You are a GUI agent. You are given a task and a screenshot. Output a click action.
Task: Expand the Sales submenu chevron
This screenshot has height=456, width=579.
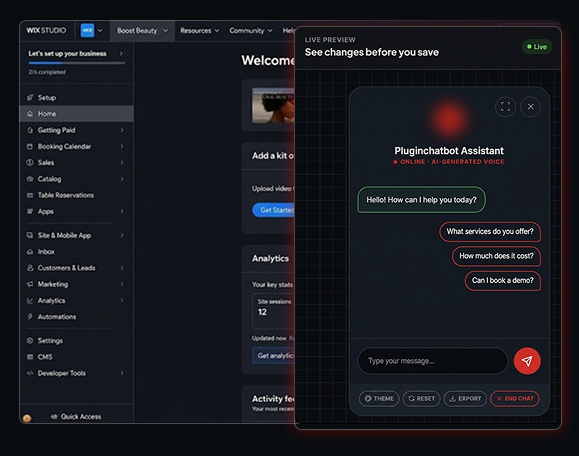coord(121,162)
